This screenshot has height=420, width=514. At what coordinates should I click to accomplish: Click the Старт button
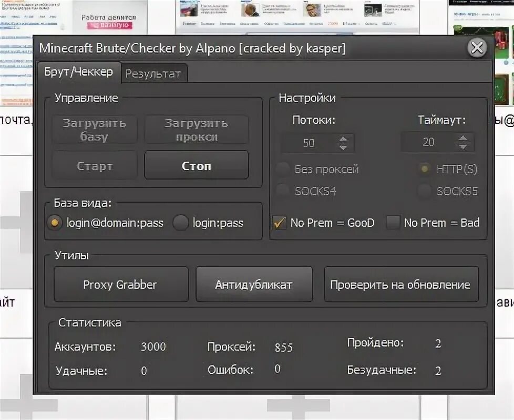pyautogui.click(x=95, y=165)
